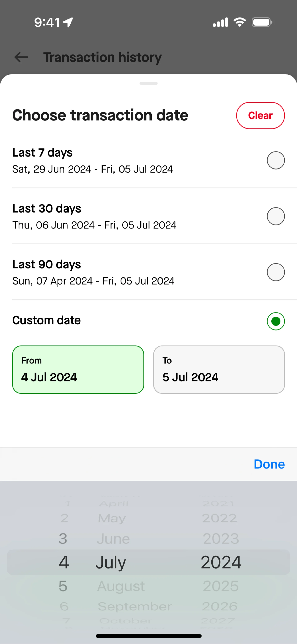Tap the battery status icon
This screenshot has height=644, width=297.
(262, 22)
